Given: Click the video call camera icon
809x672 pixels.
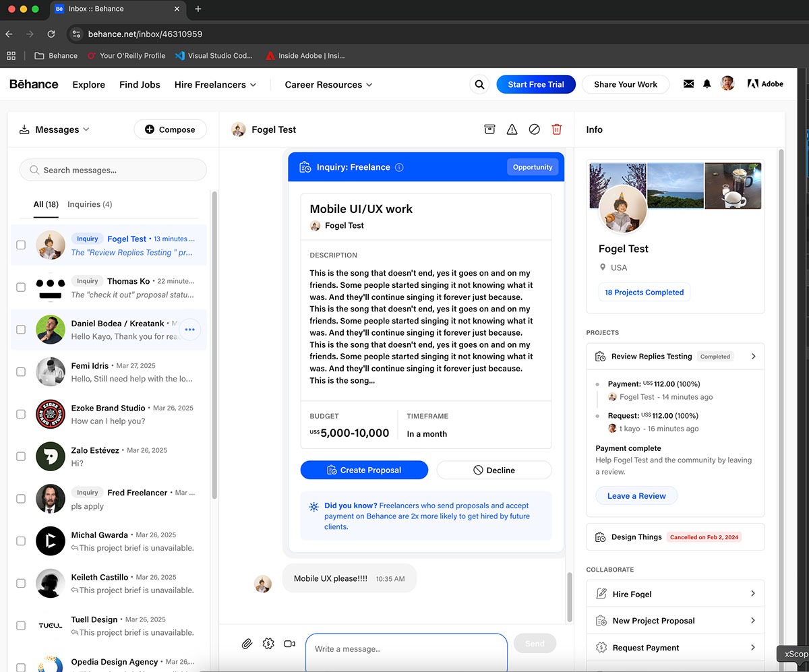Looking at the screenshot, I should click(x=289, y=644).
